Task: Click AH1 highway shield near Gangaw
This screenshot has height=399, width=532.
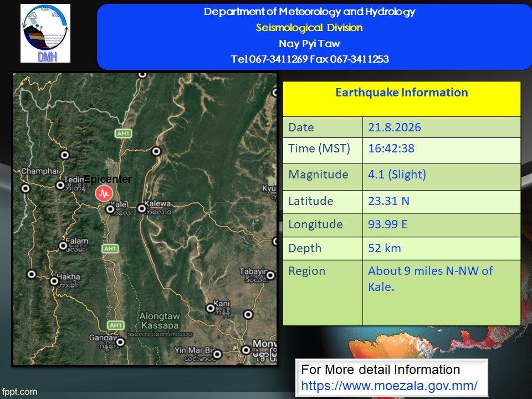Action: coord(116,325)
